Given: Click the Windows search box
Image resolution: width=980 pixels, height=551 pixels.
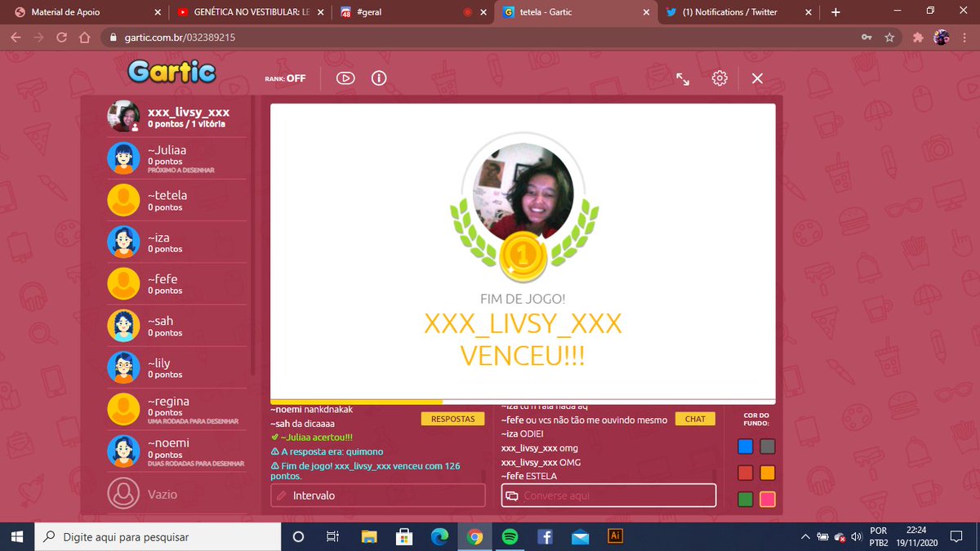Looking at the screenshot, I should (x=158, y=537).
